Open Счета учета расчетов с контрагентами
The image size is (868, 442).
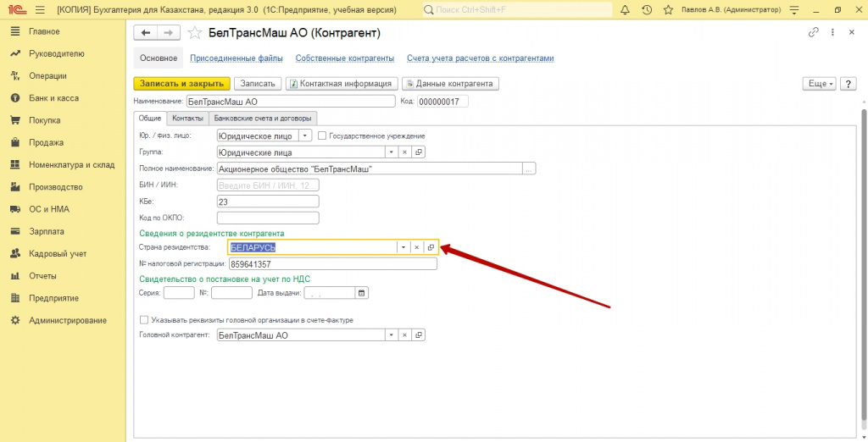tap(481, 58)
